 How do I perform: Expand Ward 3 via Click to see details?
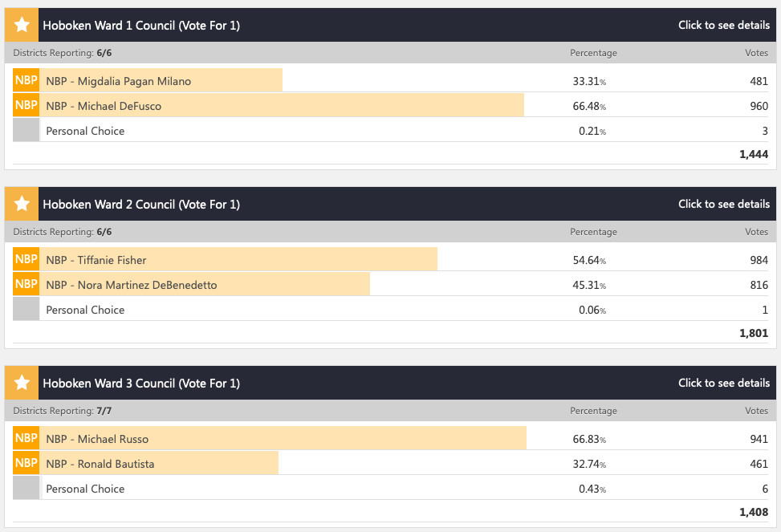[723, 383]
